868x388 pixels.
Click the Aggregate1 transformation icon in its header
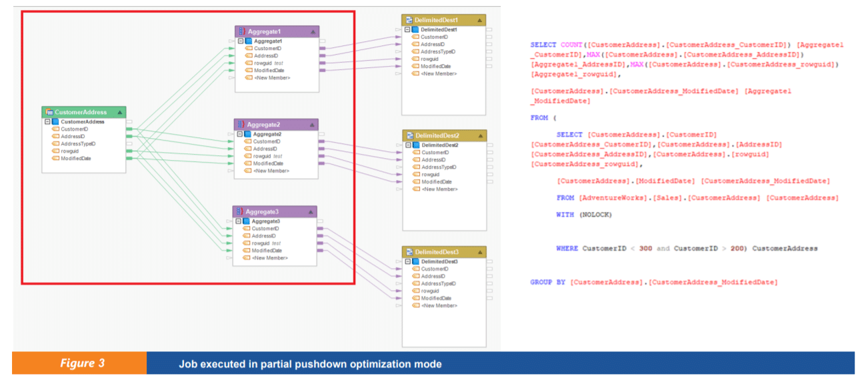click(241, 31)
